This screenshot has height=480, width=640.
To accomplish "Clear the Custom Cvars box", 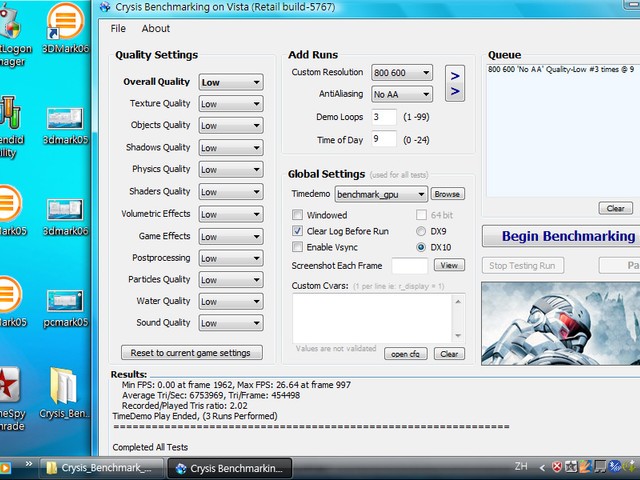I will pos(449,354).
